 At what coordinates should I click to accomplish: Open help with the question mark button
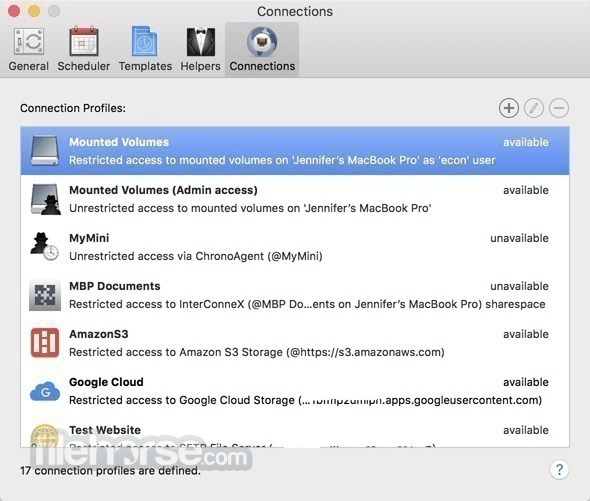[x=559, y=469]
